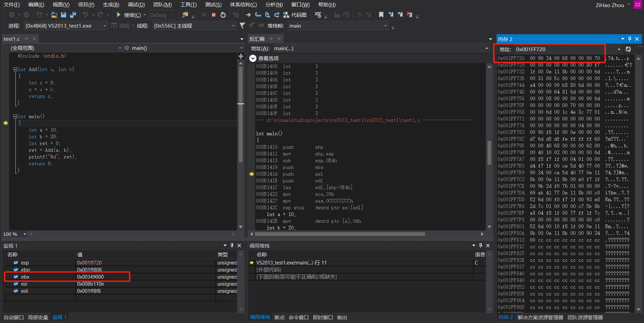Click the disassembly address field main(...)
The width and height of the screenshot is (644, 323).
379,48
